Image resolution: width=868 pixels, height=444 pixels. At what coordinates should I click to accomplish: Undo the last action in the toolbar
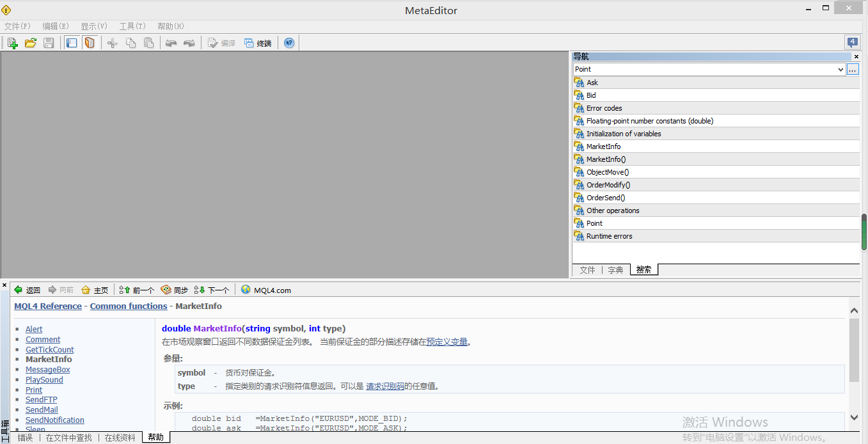click(x=171, y=43)
